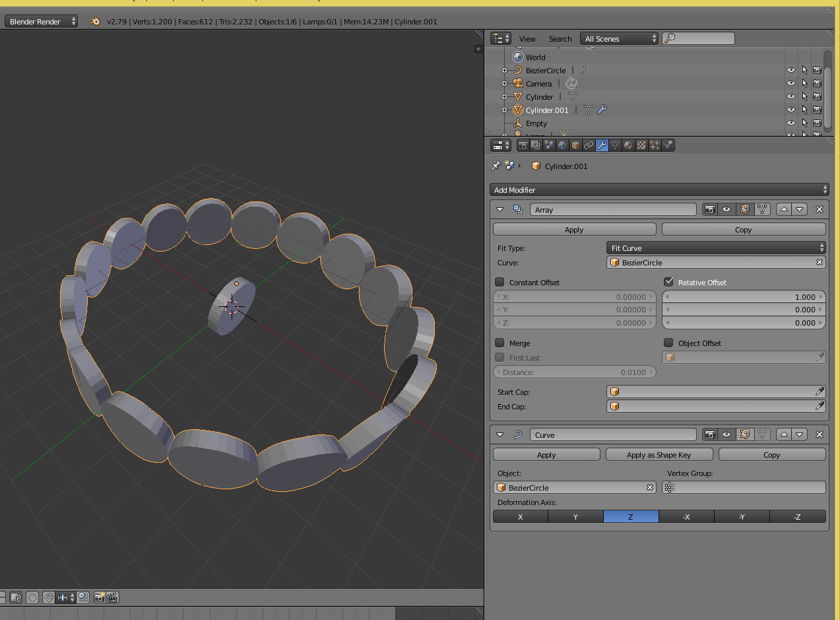The image size is (840, 620).
Task: Click the outliner search filter field
Action: coord(698,38)
